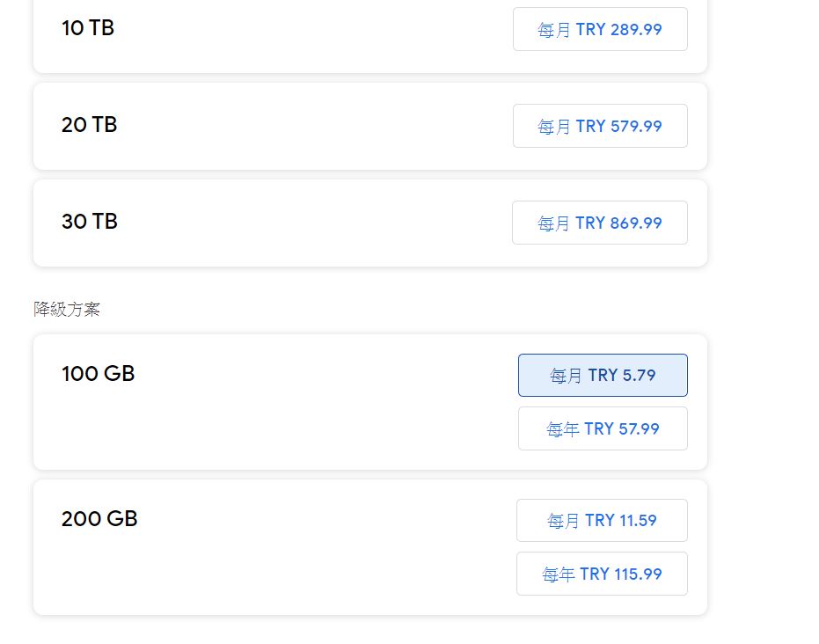This screenshot has height=644, width=819.
Task: Click the "20 TB" plan title
Action: pos(89,125)
